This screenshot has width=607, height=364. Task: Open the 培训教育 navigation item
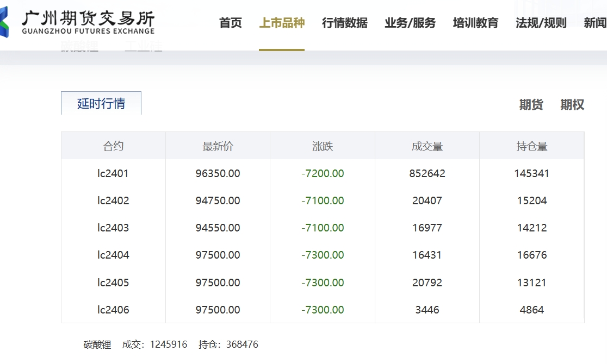(475, 23)
